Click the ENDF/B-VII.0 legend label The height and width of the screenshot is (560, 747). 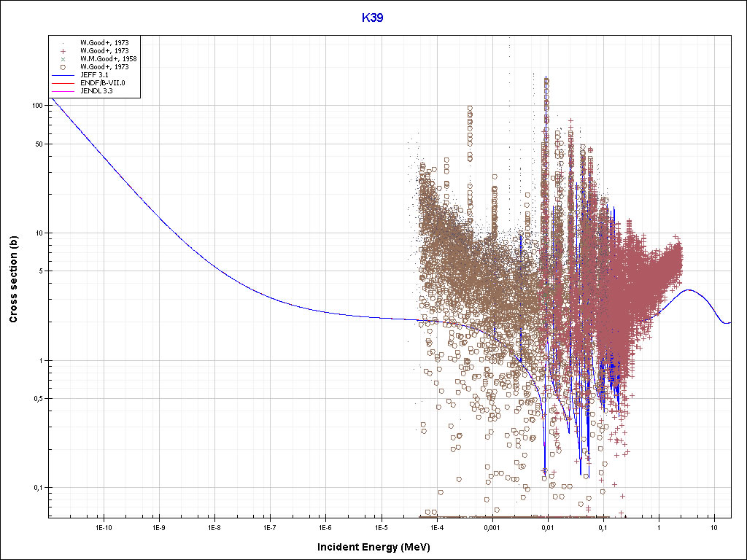pos(102,83)
